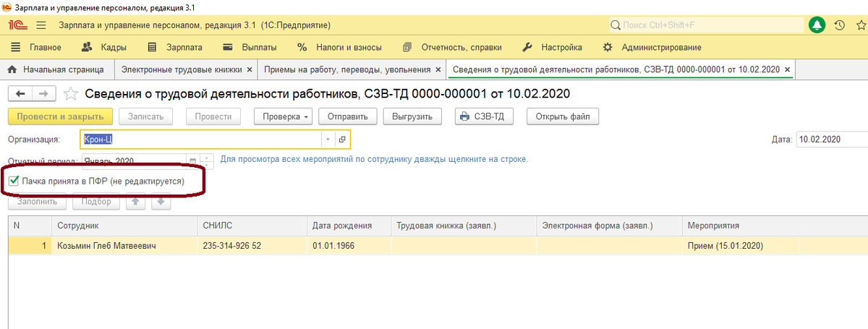Viewport: 868px width, 329px height.
Task: Toggle Пачка принята в ПФР checkbox
Action: pyautogui.click(x=13, y=181)
